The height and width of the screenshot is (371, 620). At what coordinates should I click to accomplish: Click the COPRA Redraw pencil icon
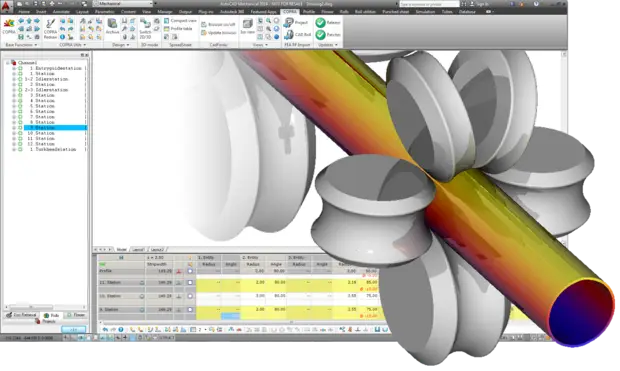[x=50, y=24]
